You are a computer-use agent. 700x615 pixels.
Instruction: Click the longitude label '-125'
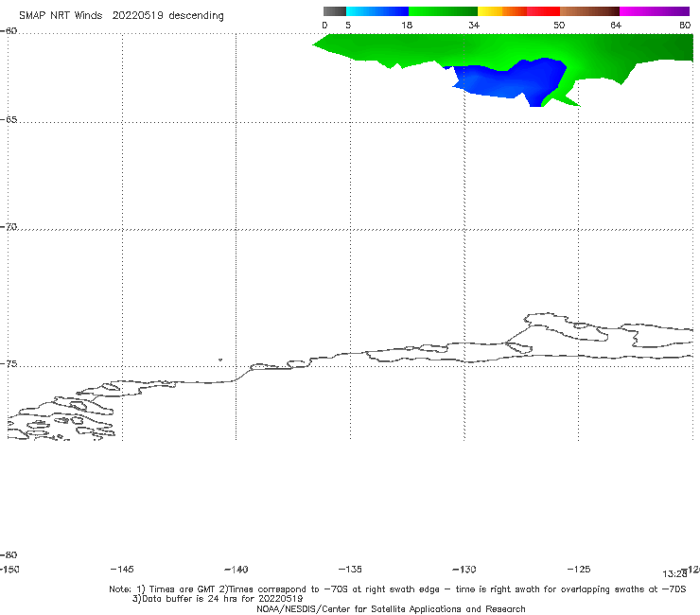[x=579, y=569]
